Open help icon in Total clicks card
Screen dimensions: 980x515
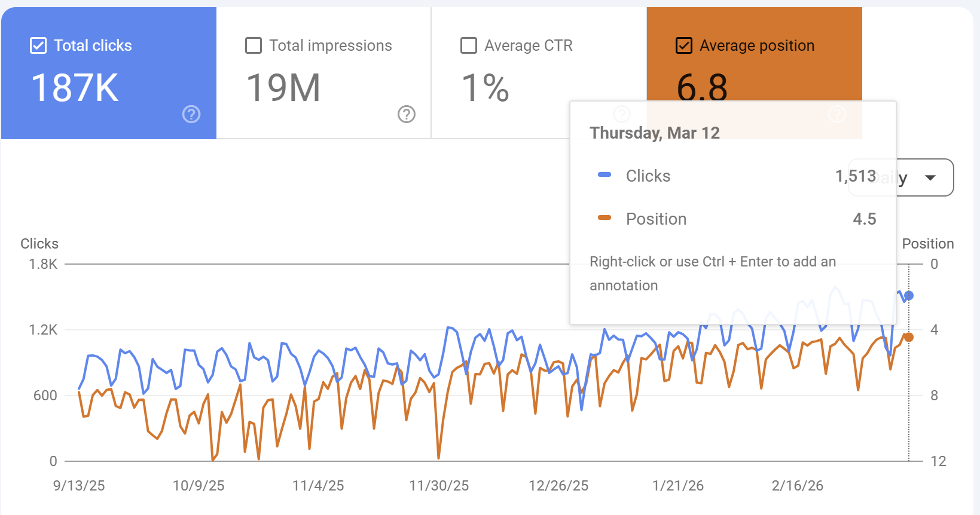click(x=191, y=114)
